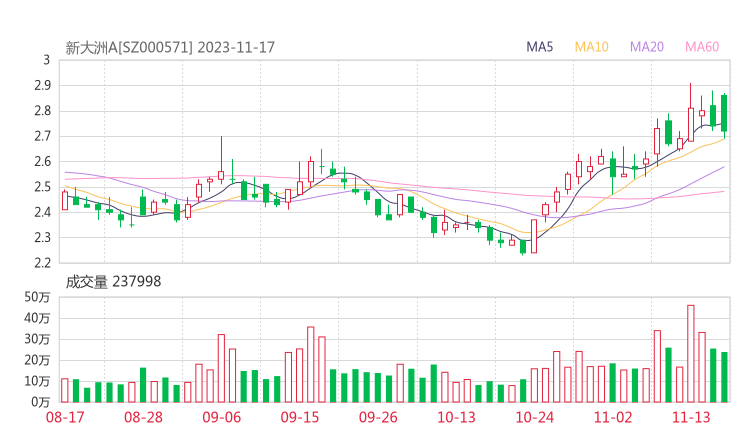This screenshot has width=740, height=440.
Task: Click the large red candlestick near 10-24
Action: point(534,236)
